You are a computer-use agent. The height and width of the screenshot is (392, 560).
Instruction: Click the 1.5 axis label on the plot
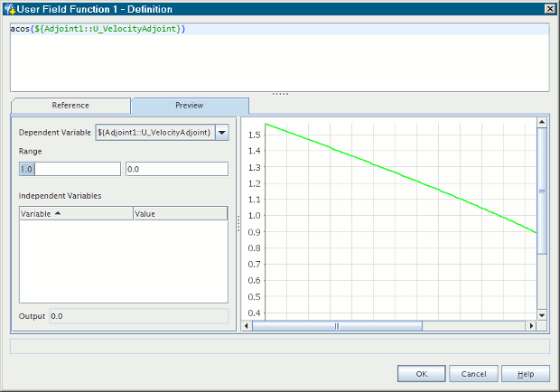tap(255, 135)
